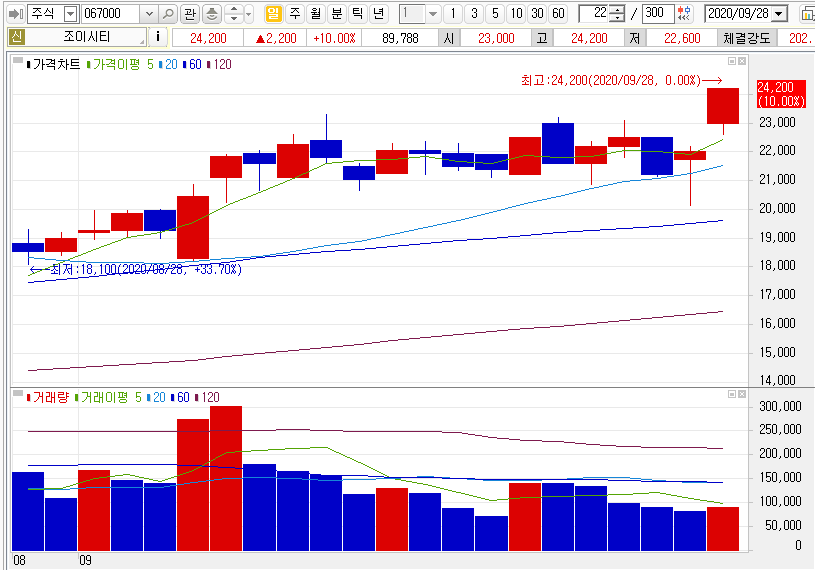Image resolution: width=815 pixels, height=570 pixels.
Task: Click the red 24,200 (10.00%) price tag
Action: click(781, 94)
